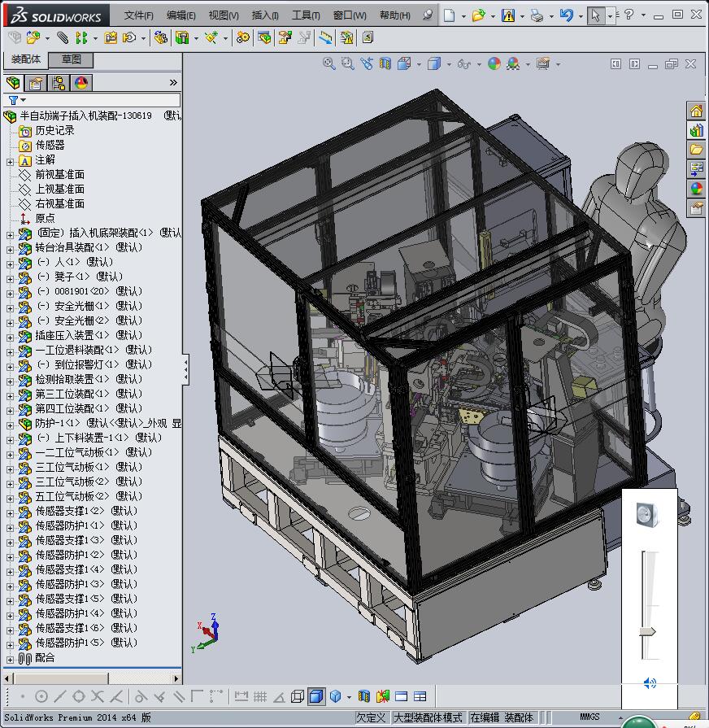Expand the 注解 annotations node
709x728 pixels.
click(10, 160)
